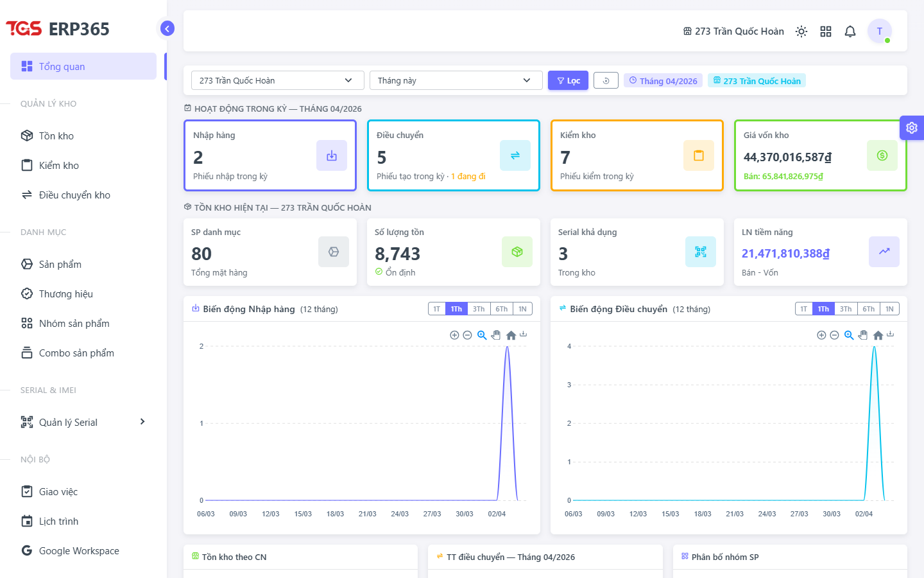Screen dimensions: 924x578
Task: Open Sản phẩm in sidebar
Action: tap(83, 264)
